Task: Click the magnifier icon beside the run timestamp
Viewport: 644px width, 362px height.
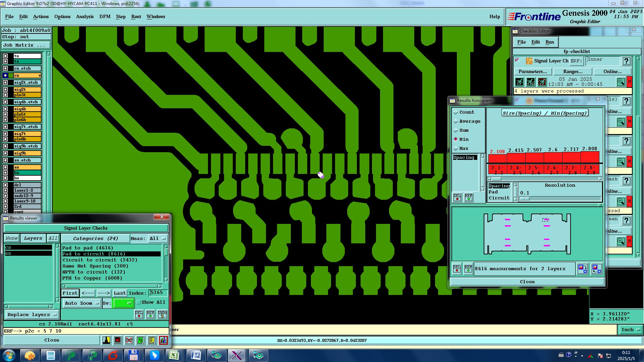Action: click(x=621, y=82)
